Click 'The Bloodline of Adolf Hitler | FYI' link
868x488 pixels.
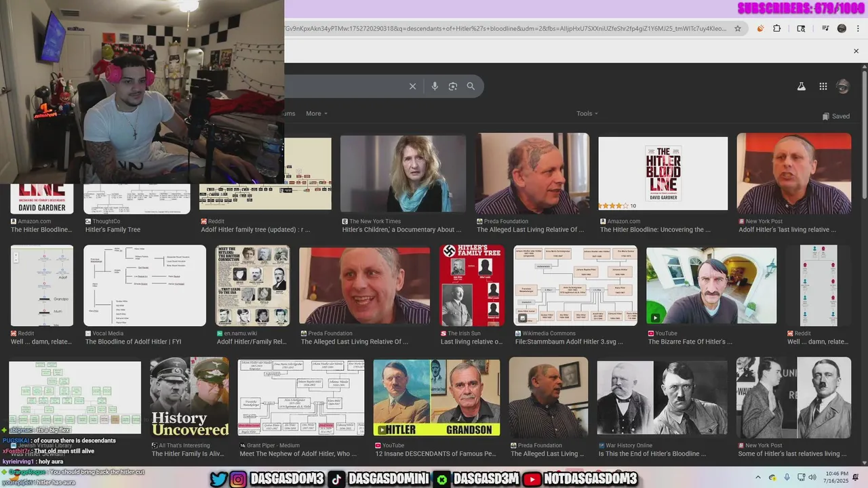(133, 342)
